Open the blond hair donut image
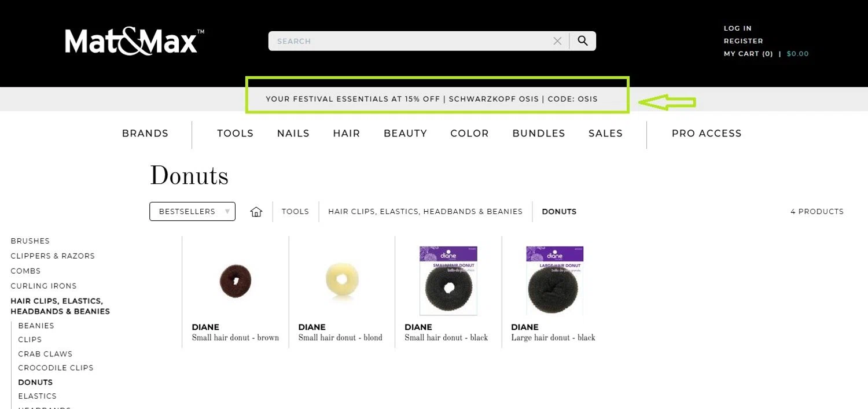Image resolution: width=868 pixels, height=409 pixels. tap(342, 281)
